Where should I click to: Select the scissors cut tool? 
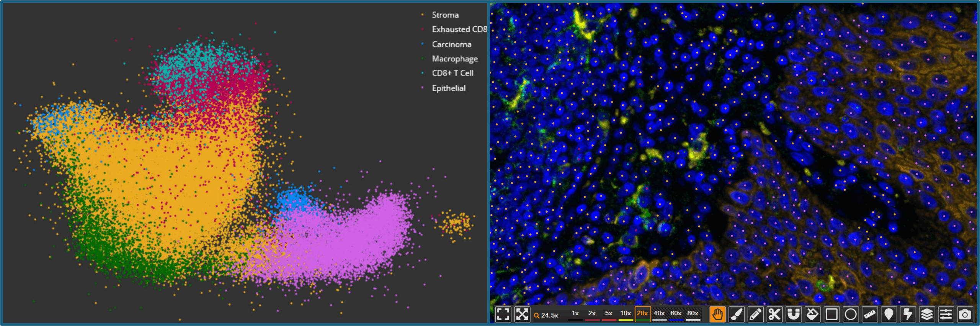click(774, 315)
